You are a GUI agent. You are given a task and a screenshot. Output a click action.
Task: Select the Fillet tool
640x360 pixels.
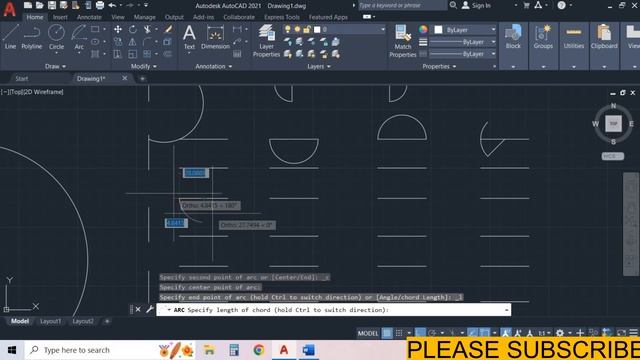[x=147, y=42]
